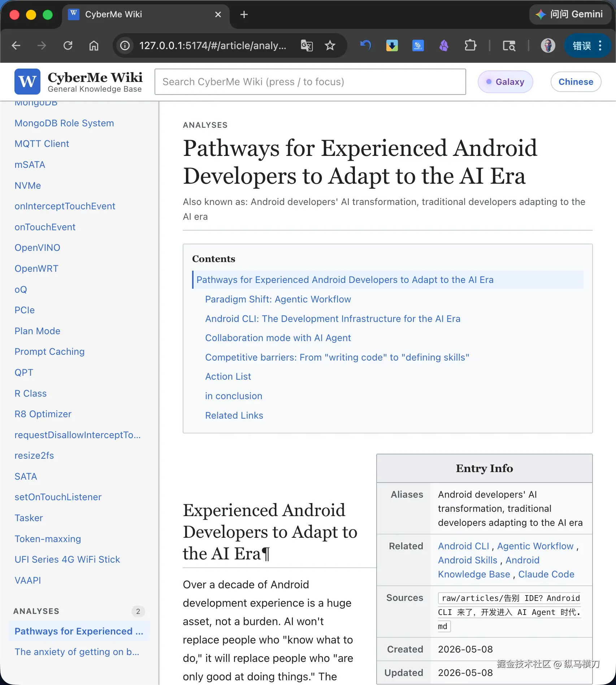Bookmark this page with the star
The height and width of the screenshot is (685, 616).
coord(330,45)
